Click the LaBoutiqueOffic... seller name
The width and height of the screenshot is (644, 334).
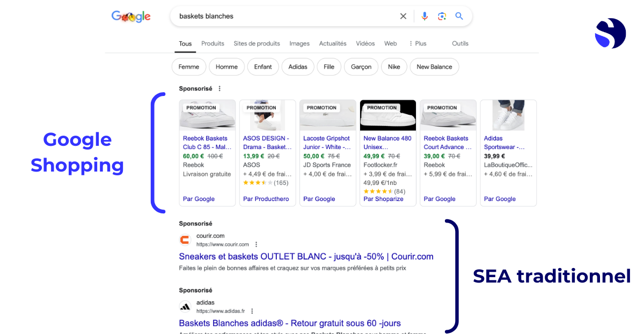pos(508,165)
